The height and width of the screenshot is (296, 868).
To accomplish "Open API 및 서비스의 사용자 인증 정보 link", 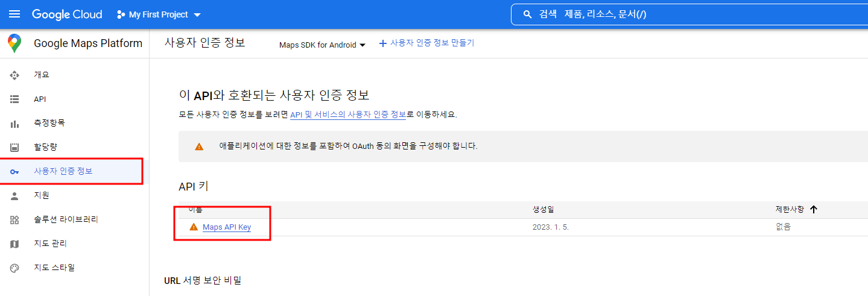I will click(348, 114).
